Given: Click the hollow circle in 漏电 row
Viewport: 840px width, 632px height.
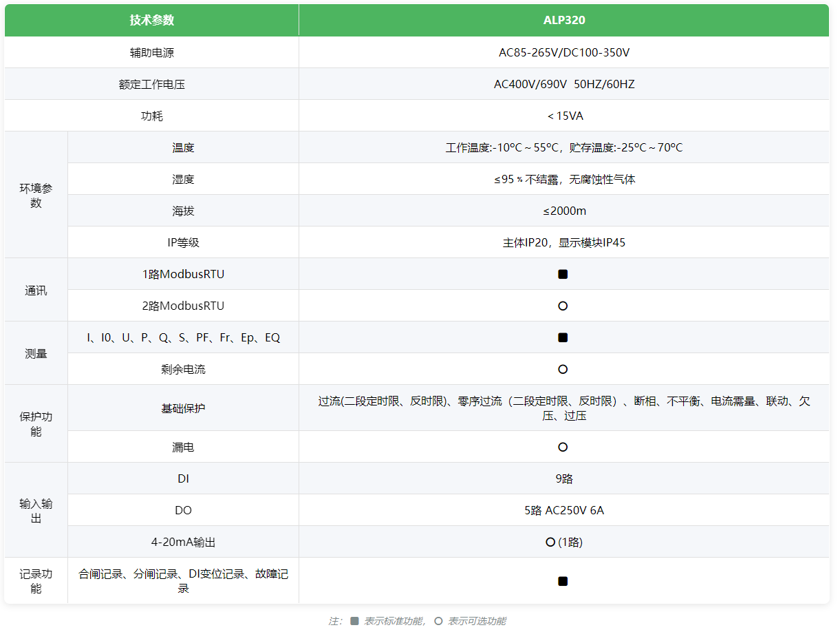Looking at the screenshot, I should [563, 447].
